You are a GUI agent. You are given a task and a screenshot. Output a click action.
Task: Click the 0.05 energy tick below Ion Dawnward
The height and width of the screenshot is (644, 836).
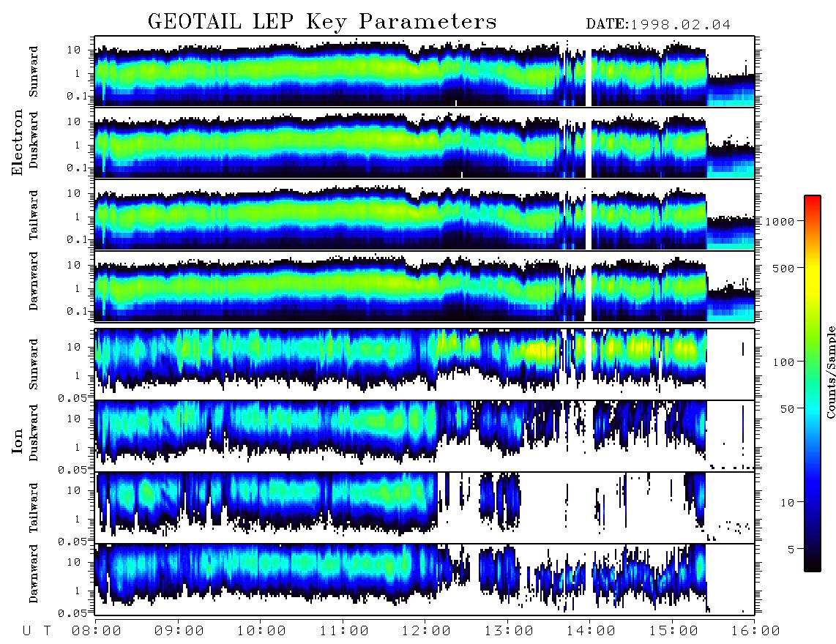(72, 613)
